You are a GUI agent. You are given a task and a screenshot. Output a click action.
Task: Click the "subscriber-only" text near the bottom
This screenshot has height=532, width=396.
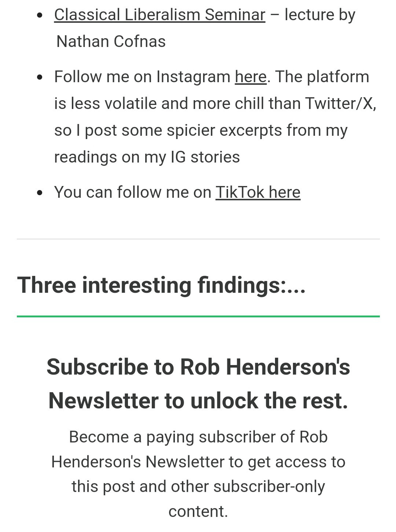click(x=269, y=487)
